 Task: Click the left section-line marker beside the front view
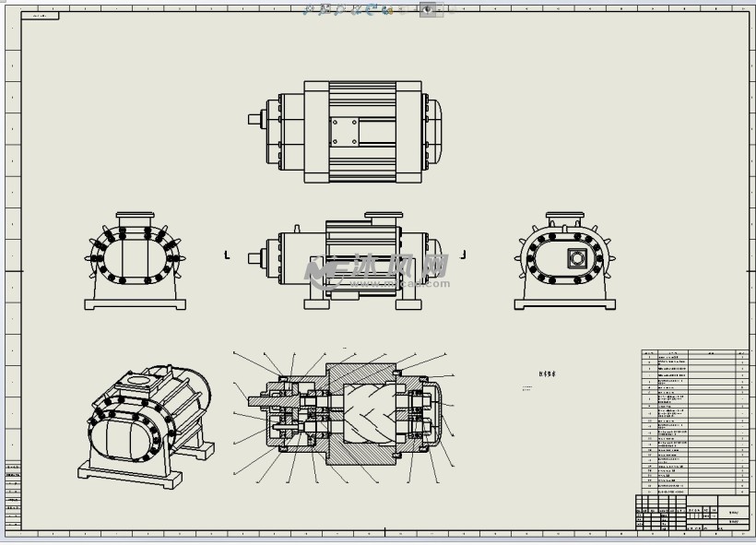click(227, 255)
